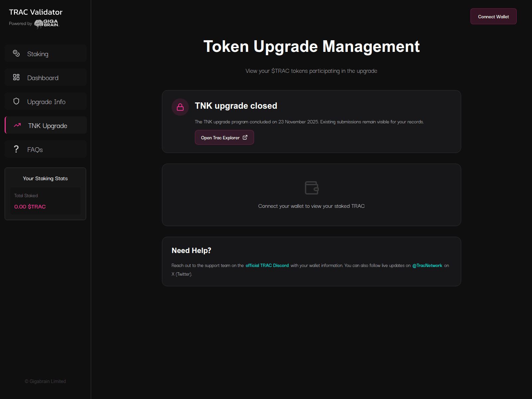This screenshot has width=532, height=399.
Task: Click the TNK upgrade closed heading
Action: coord(236,106)
